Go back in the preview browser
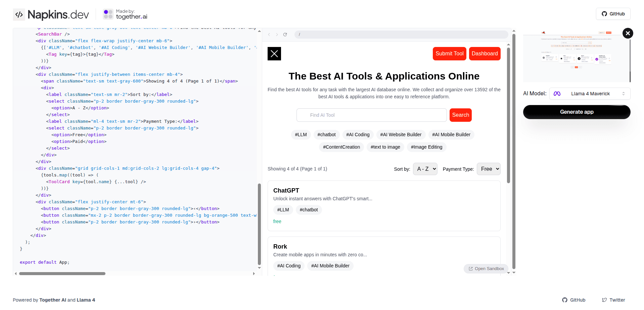The height and width of the screenshot is (310, 644). tap(269, 35)
